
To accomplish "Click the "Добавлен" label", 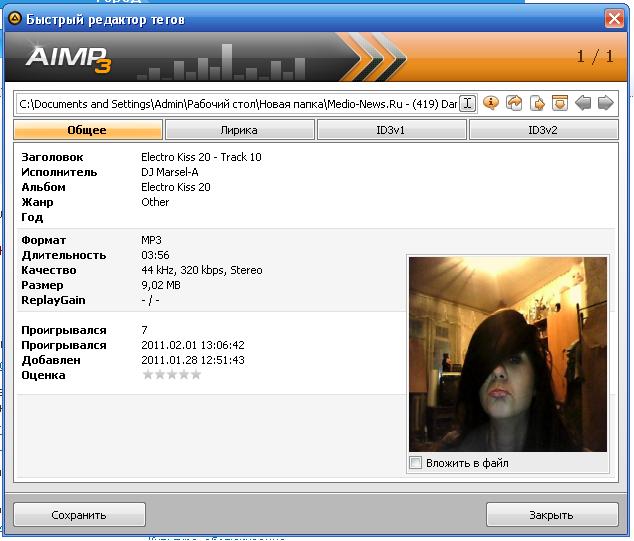I will point(51,360).
